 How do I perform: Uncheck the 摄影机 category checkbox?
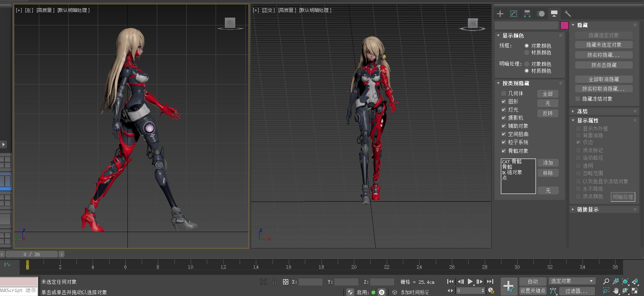(504, 118)
